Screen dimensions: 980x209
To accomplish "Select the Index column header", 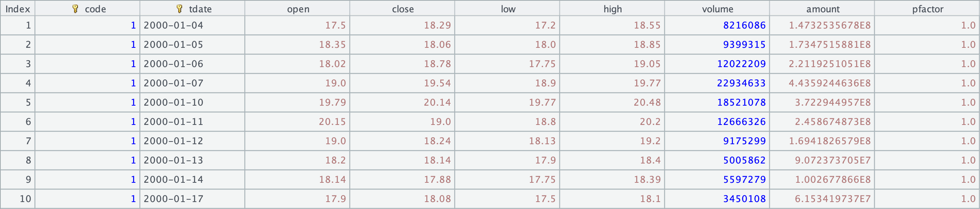I will pos(18,9).
